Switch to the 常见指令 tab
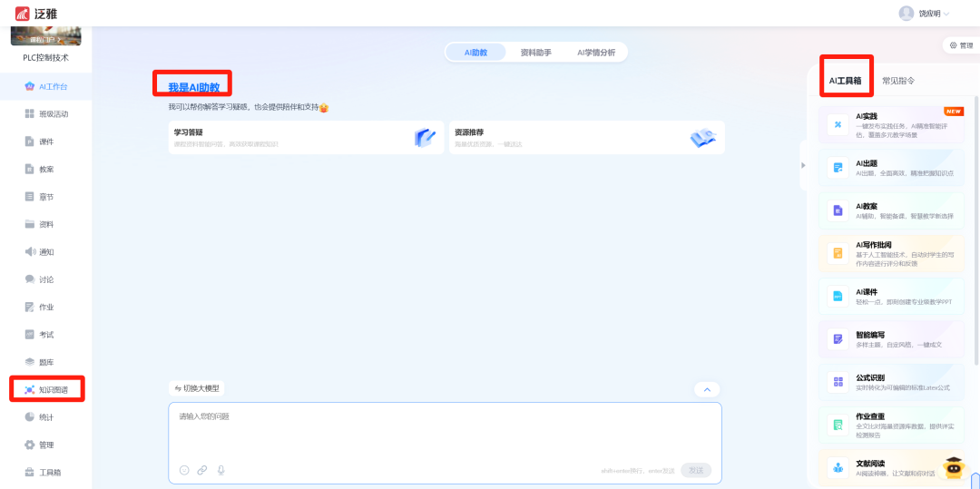Viewport: 980px width, 489px height. point(897,81)
